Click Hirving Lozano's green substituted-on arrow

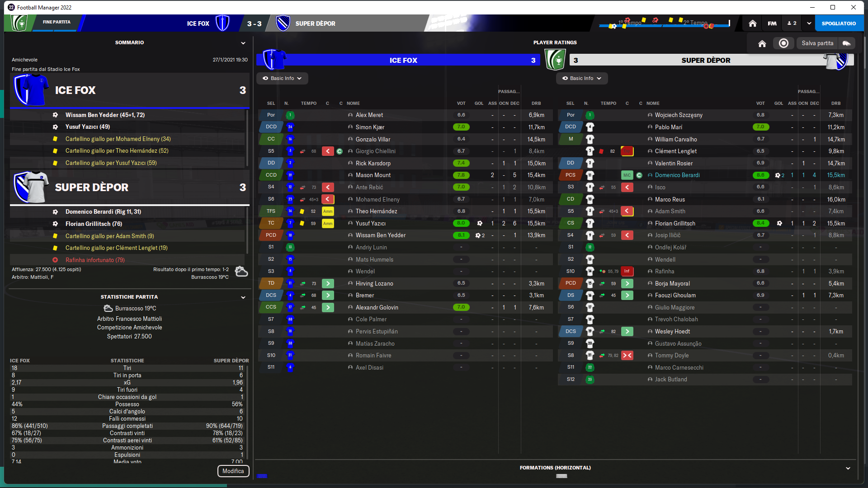coord(328,284)
